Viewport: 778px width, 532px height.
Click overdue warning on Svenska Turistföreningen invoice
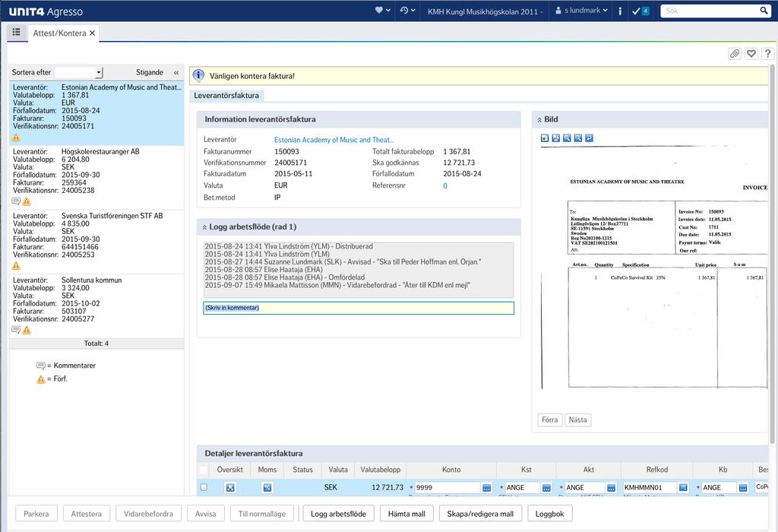pyautogui.click(x=16, y=265)
